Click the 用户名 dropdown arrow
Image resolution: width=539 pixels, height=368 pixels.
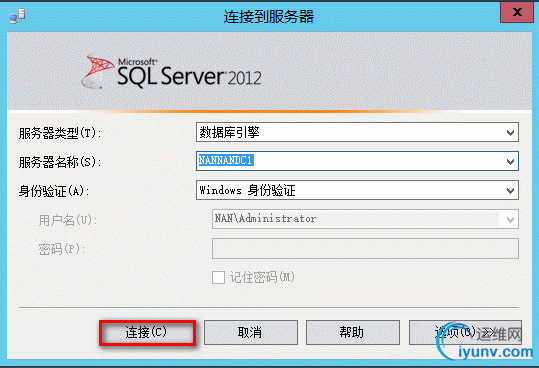[510, 219]
